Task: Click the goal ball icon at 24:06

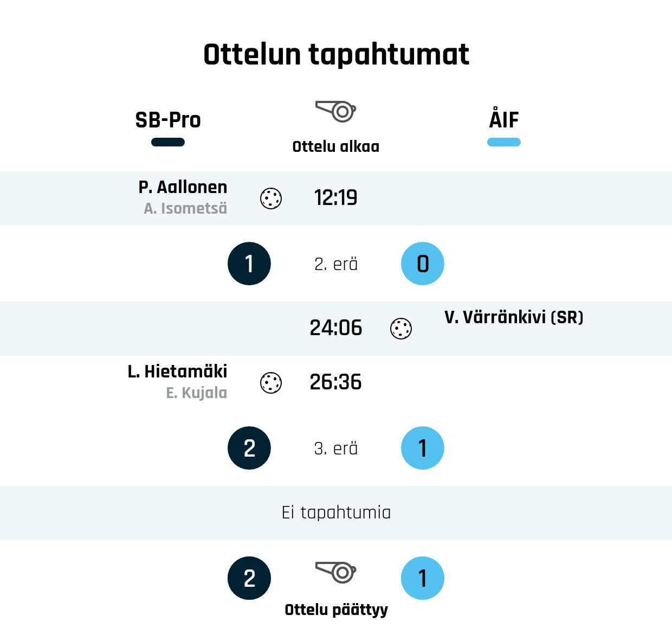Action: tap(401, 329)
